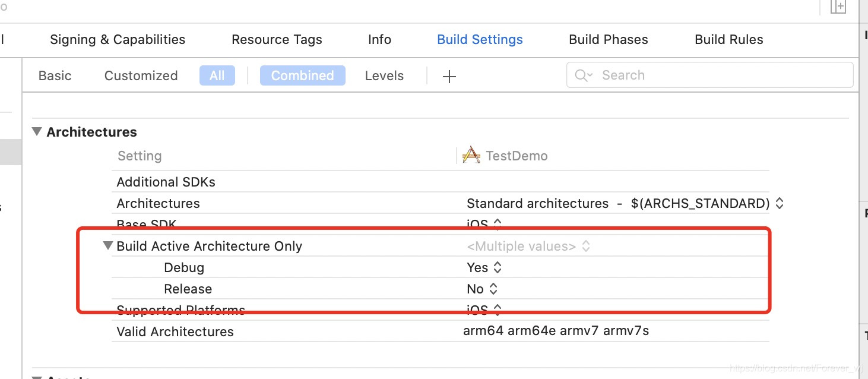This screenshot has width=868, height=379.
Task: Click the search magnifier icon
Action: pyautogui.click(x=583, y=75)
